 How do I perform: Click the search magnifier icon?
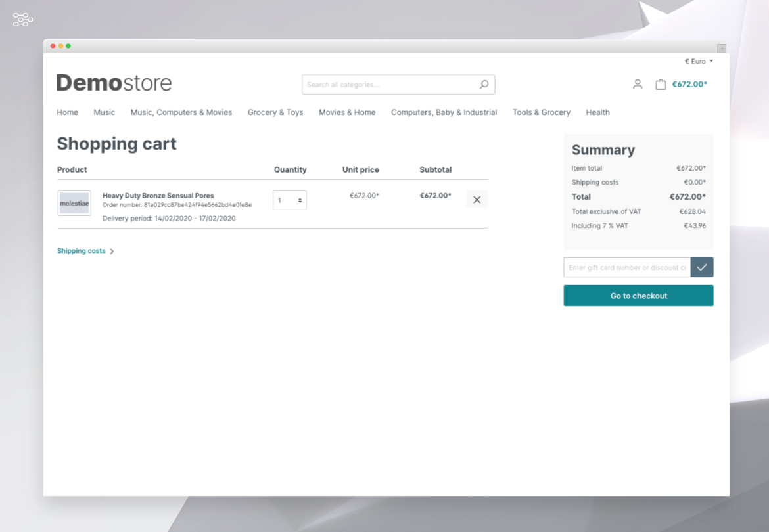pos(484,85)
